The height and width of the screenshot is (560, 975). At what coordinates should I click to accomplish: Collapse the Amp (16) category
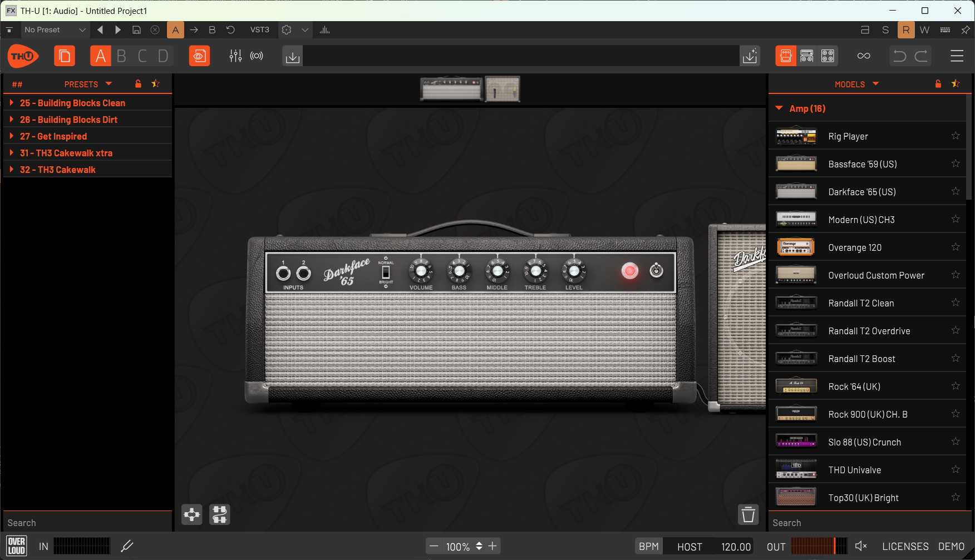[779, 108]
